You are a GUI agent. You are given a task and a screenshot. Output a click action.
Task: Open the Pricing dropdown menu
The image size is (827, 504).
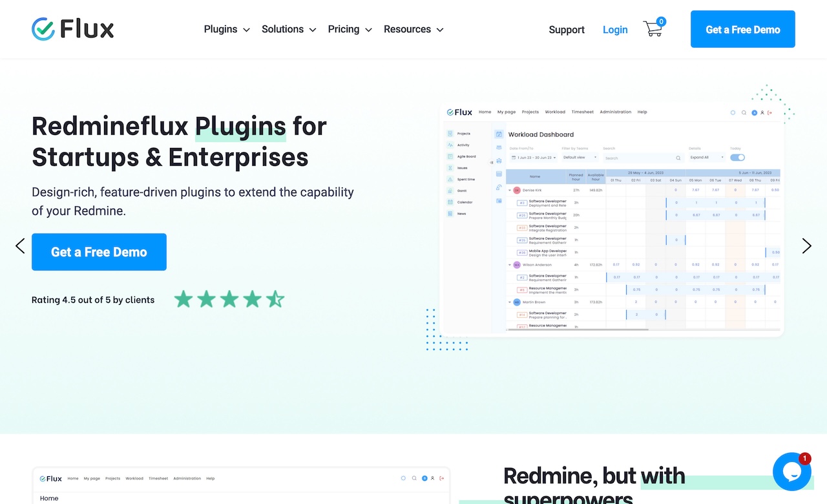click(x=350, y=29)
